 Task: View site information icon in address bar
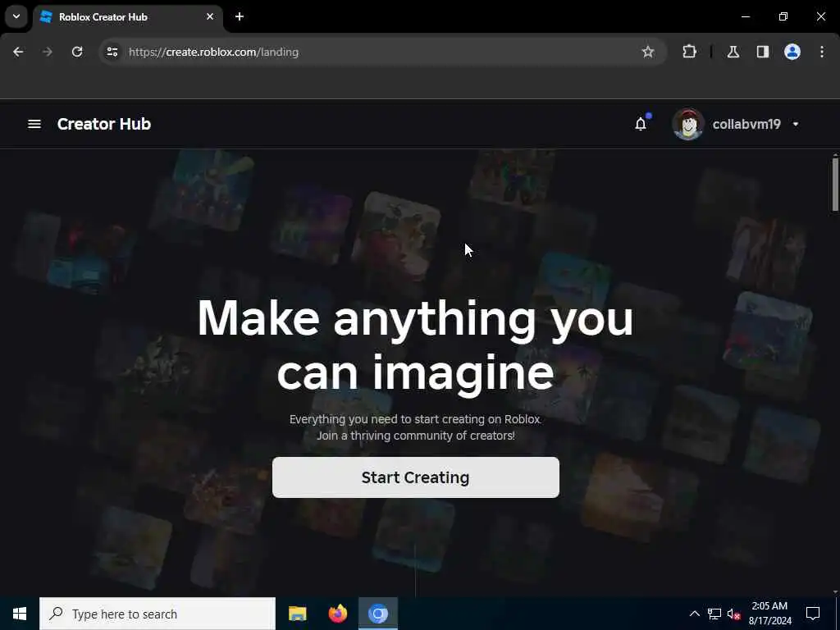click(112, 52)
